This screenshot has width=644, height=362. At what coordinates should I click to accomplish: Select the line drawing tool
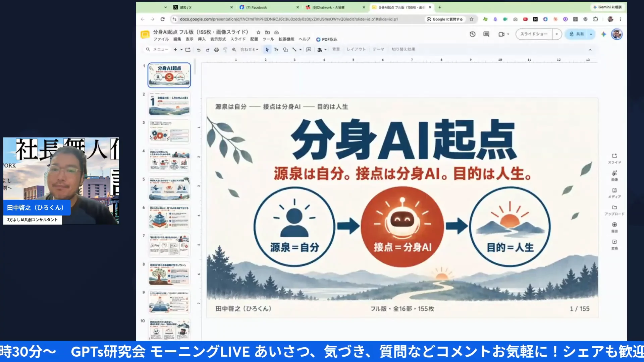[x=294, y=50]
